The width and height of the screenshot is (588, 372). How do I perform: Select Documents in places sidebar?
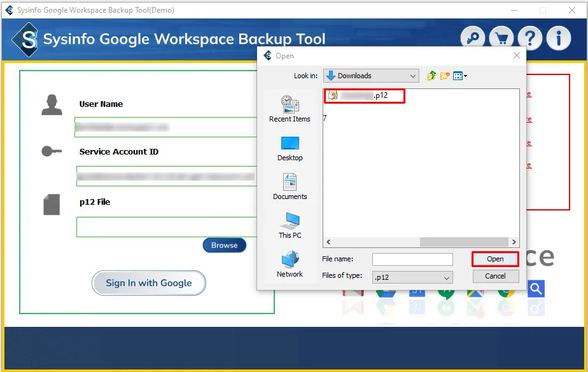coord(290,186)
